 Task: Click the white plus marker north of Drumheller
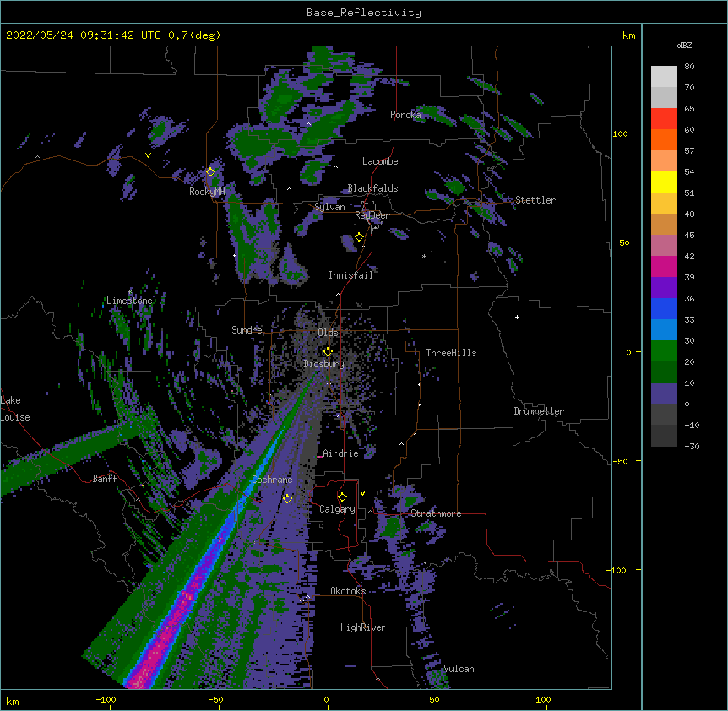pos(517,317)
